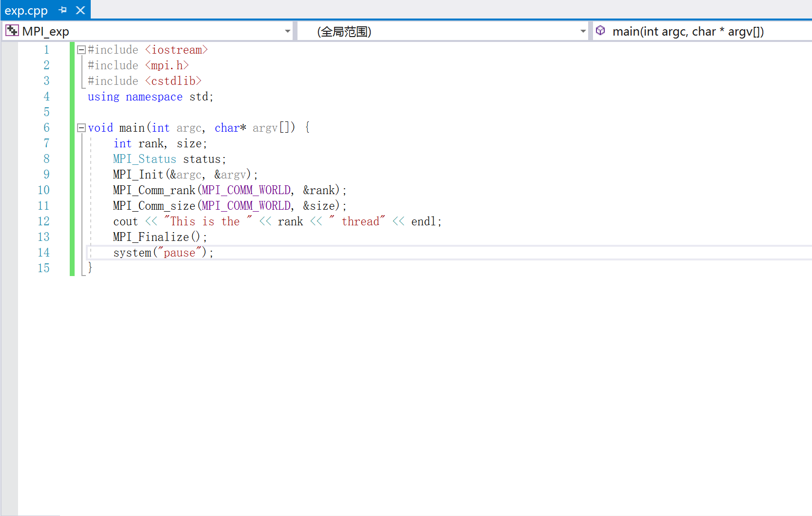Click the 'namespace' keyword on line 4

pos(154,97)
